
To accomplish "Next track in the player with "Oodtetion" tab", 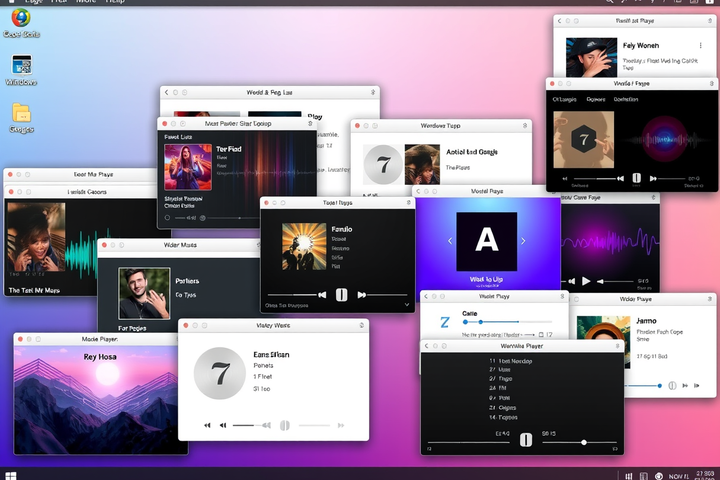I will (653, 178).
